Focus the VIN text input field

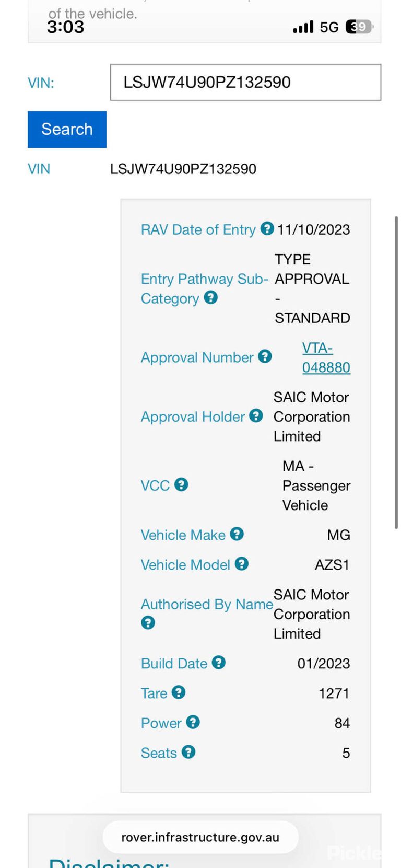click(245, 82)
